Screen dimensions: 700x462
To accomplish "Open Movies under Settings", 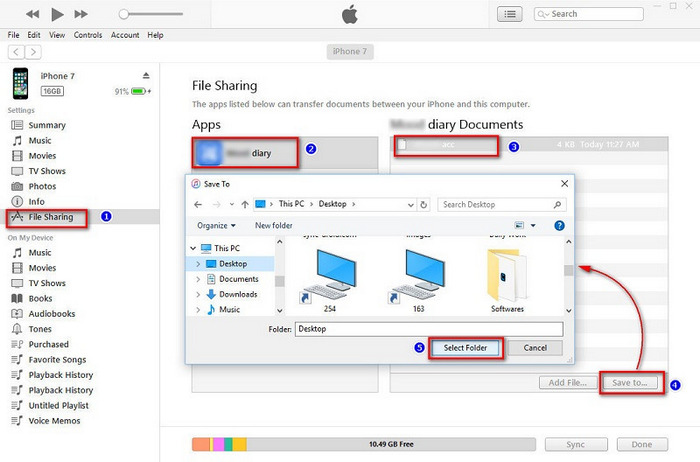I will (x=42, y=156).
